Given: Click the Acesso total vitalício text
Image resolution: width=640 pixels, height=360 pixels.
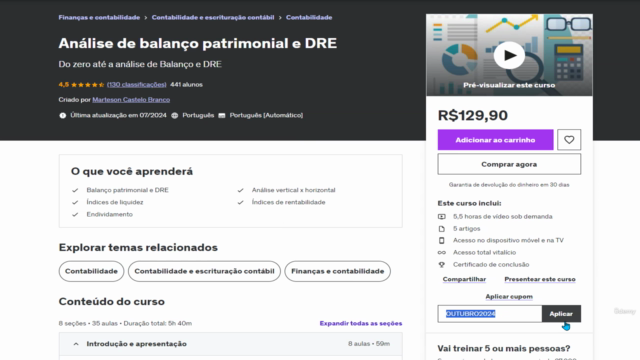Looking at the screenshot, I should (x=484, y=252).
